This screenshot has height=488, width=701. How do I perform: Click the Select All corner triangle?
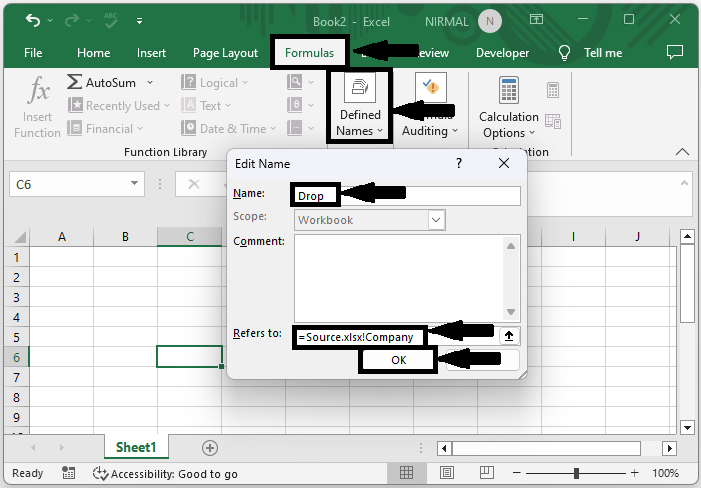[18, 237]
